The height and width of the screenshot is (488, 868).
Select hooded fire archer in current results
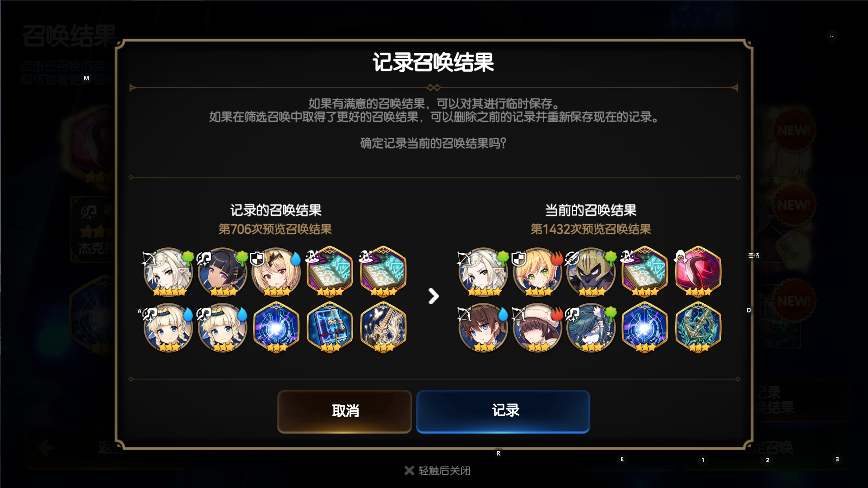click(x=537, y=327)
